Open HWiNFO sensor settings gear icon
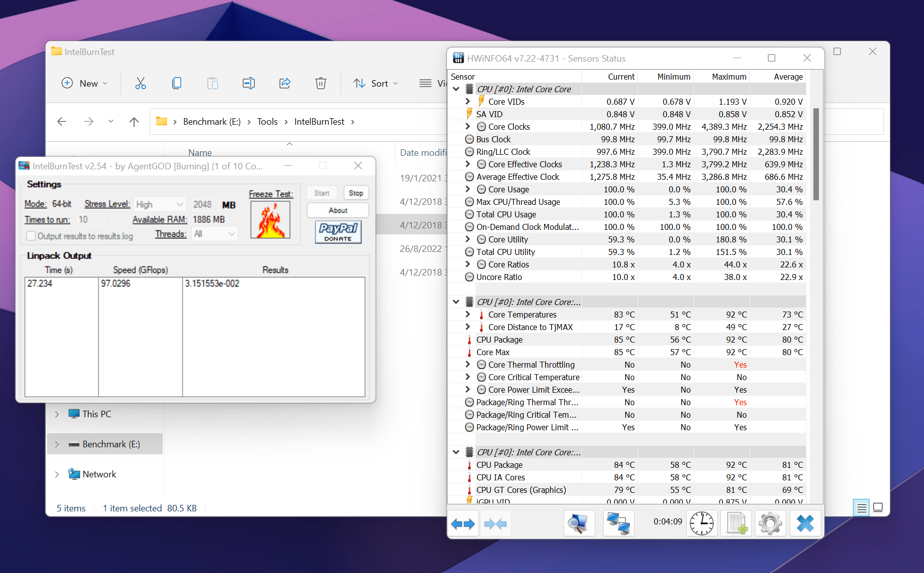This screenshot has width=924, height=573. pos(770,524)
